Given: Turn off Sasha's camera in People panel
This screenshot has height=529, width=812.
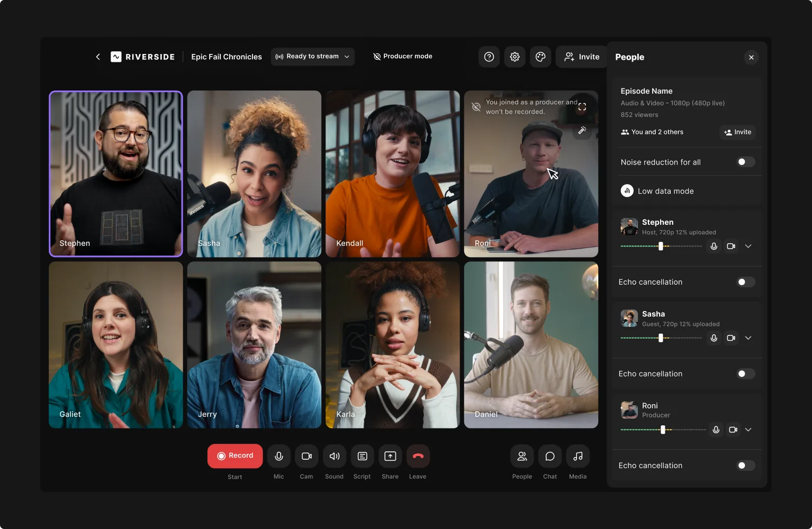Looking at the screenshot, I should tap(731, 338).
